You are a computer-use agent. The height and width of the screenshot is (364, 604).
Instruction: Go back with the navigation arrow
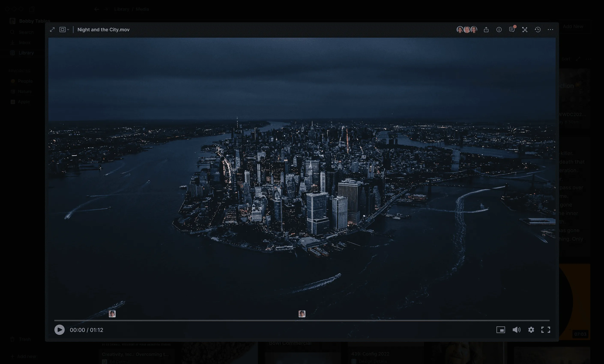tap(97, 9)
